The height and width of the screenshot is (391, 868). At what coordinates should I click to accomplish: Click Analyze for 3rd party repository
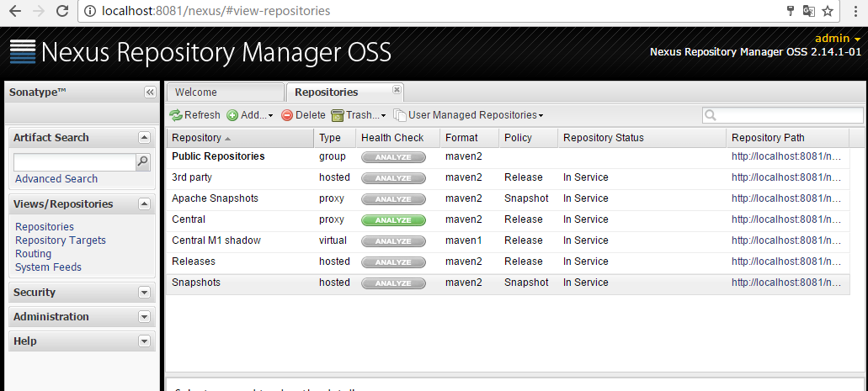[x=394, y=178]
